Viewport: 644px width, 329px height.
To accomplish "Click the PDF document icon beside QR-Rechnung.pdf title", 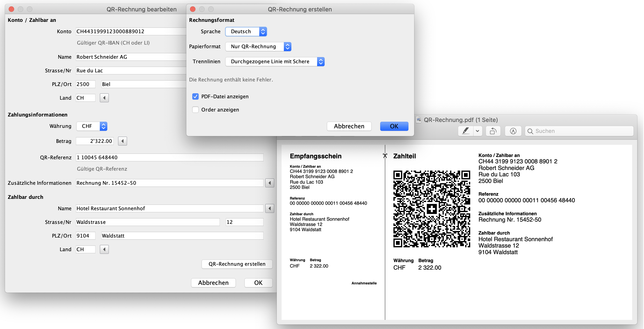I will (418, 120).
